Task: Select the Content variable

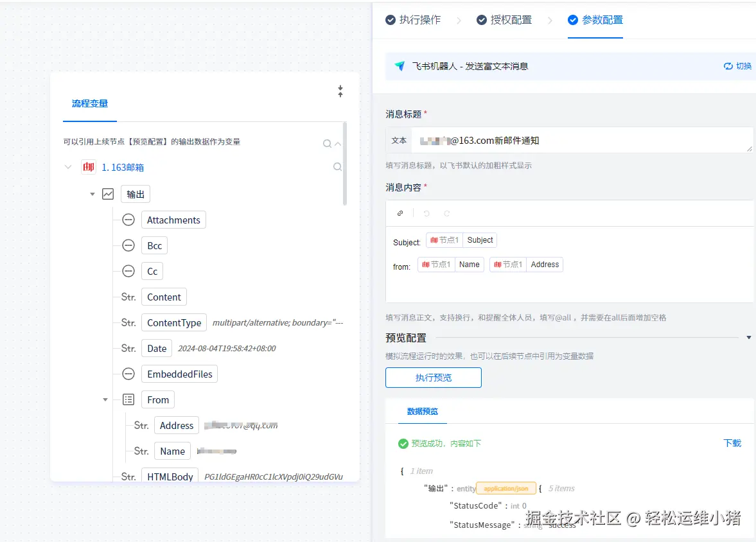Action: click(164, 297)
